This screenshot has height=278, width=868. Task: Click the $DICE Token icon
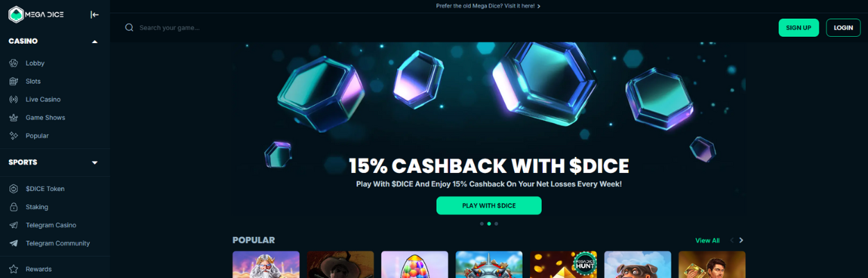click(x=13, y=188)
